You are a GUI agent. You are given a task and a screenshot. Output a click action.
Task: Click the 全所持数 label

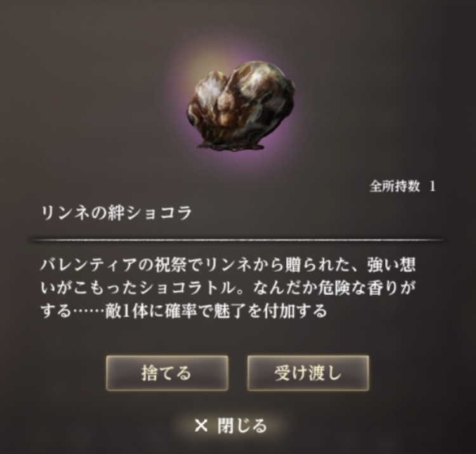[x=395, y=186]
